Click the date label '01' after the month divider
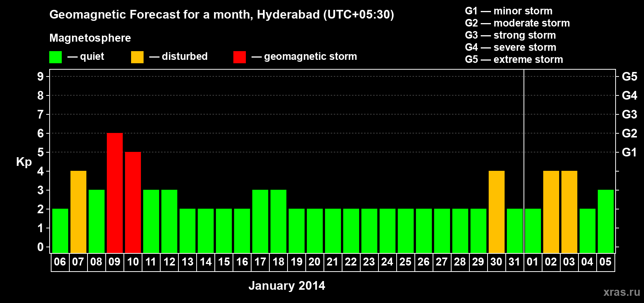The image size is (644, 303). (x=533, y=262)
